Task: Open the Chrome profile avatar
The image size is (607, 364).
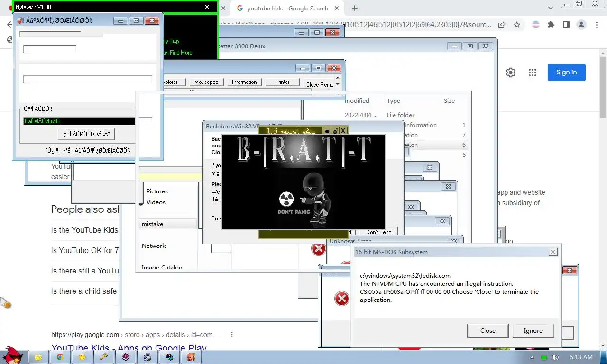Action: 581,25
